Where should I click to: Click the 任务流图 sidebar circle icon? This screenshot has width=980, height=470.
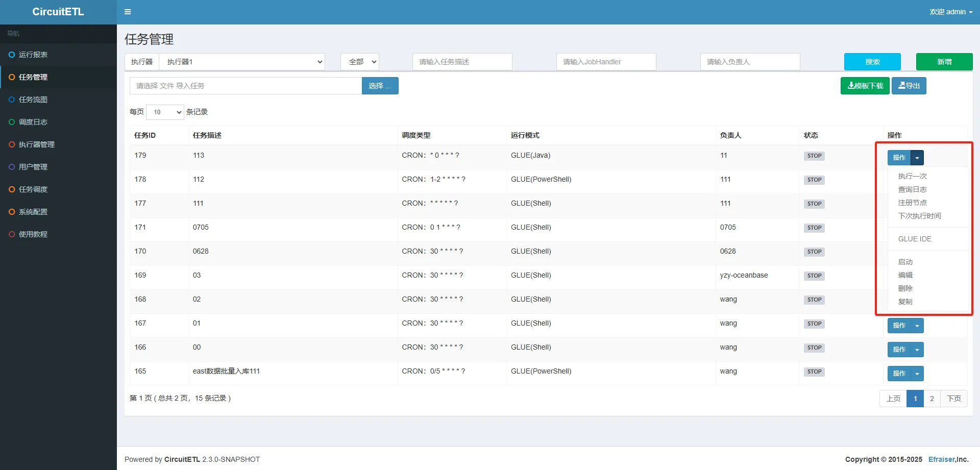tap(12, 100)
